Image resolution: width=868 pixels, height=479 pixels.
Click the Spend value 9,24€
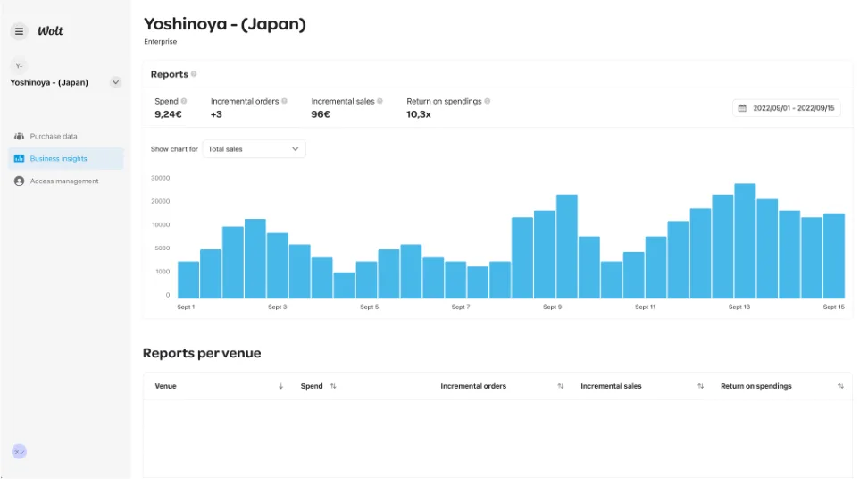pos(168,114)
